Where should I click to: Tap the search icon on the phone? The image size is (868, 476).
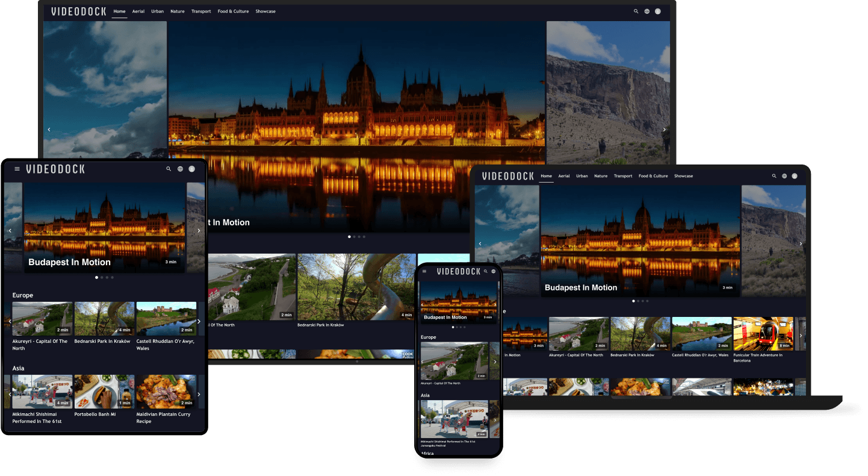pyautogui.click(x=485, y=271)
